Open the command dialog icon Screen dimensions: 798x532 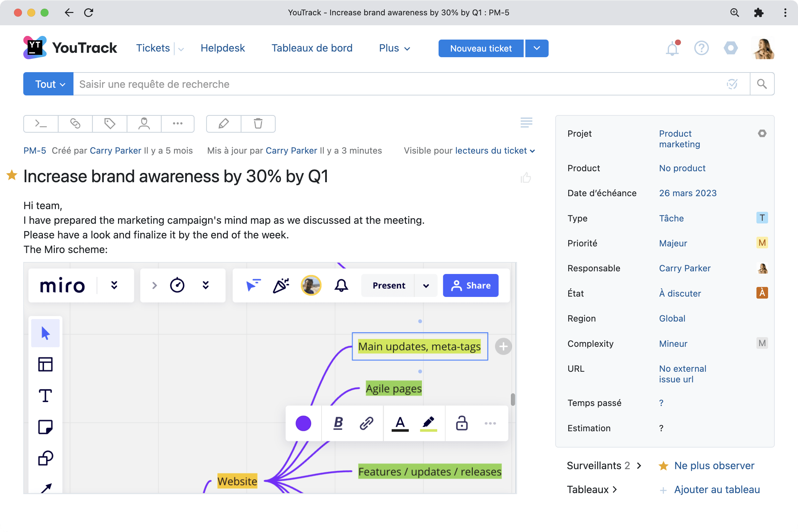point(41,123)
